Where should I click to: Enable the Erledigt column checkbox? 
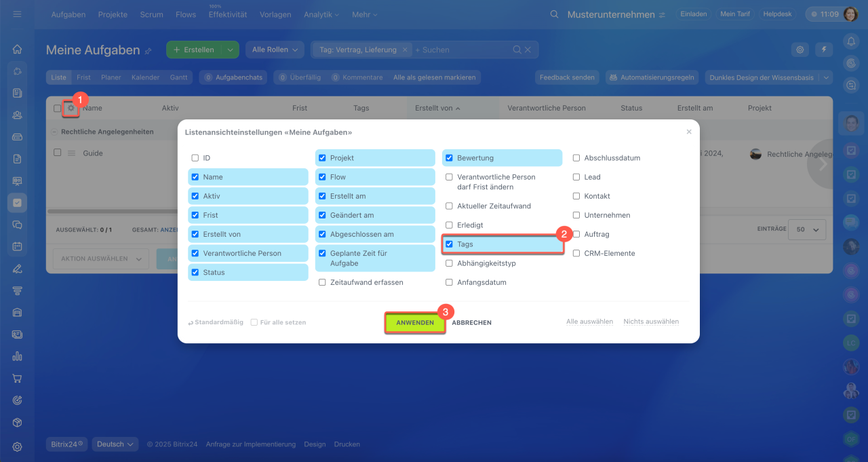(449, 225)
